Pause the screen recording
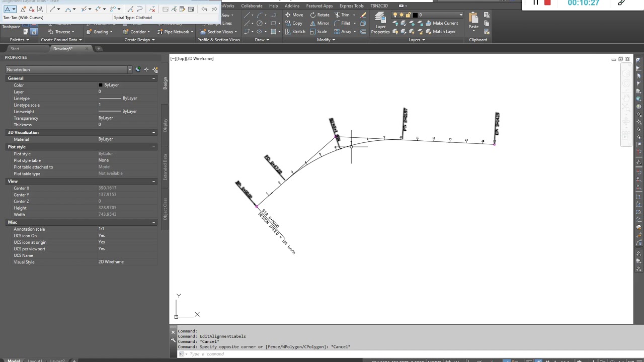The image size is (644, 362). [536, 3]
